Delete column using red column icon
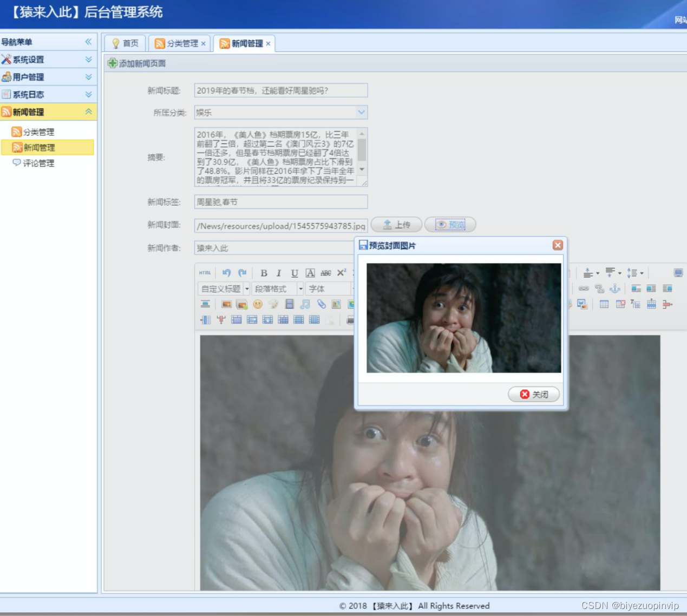The image size is (687, 616). coord(221,320)
